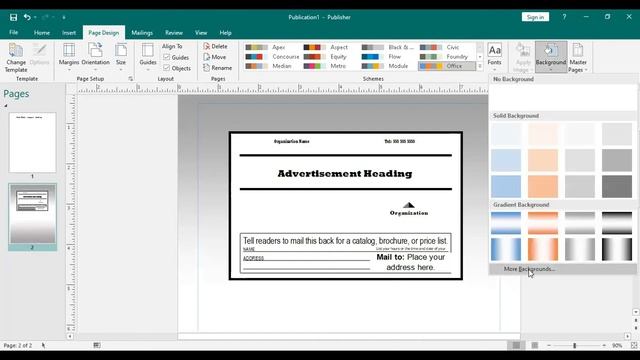Choose More Backgrounds option
This screenshot has width=640, height=360.
(562, 269)
